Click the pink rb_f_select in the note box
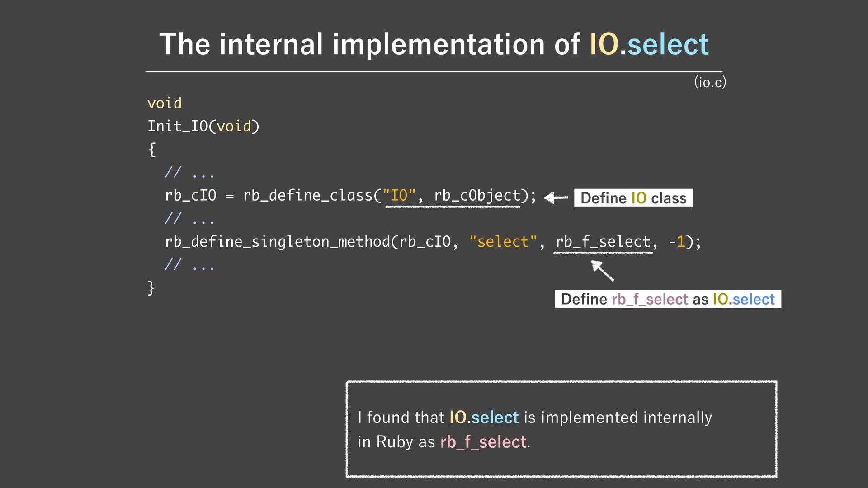 (483, 441)
